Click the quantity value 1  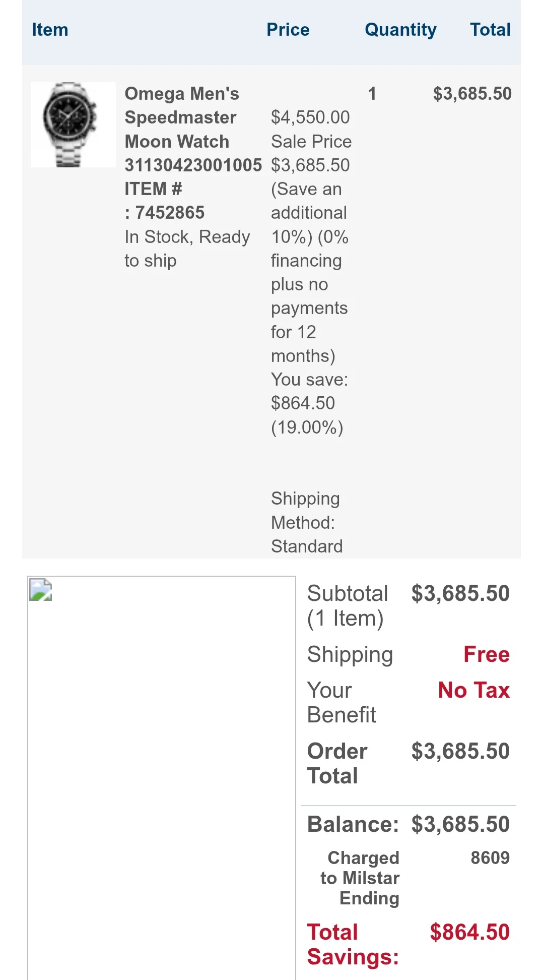[x=372, y=94]
